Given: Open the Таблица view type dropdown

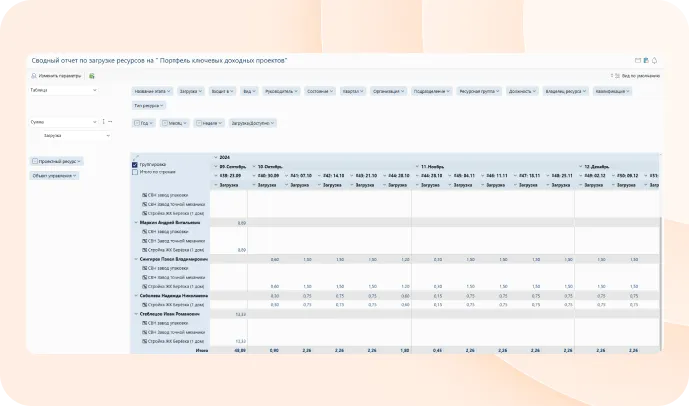Looking at the screenshot, I should [x=63, y=90].
